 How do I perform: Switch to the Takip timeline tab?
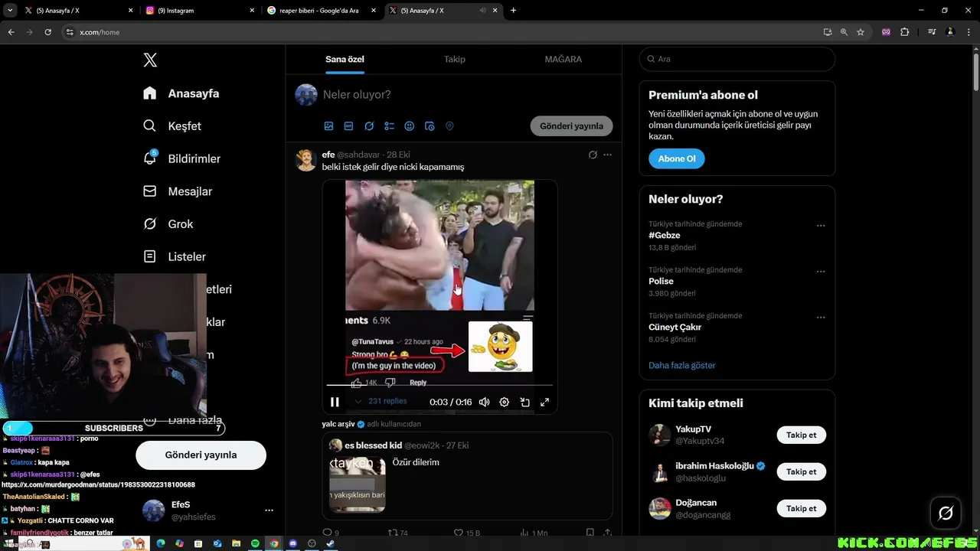455,59
